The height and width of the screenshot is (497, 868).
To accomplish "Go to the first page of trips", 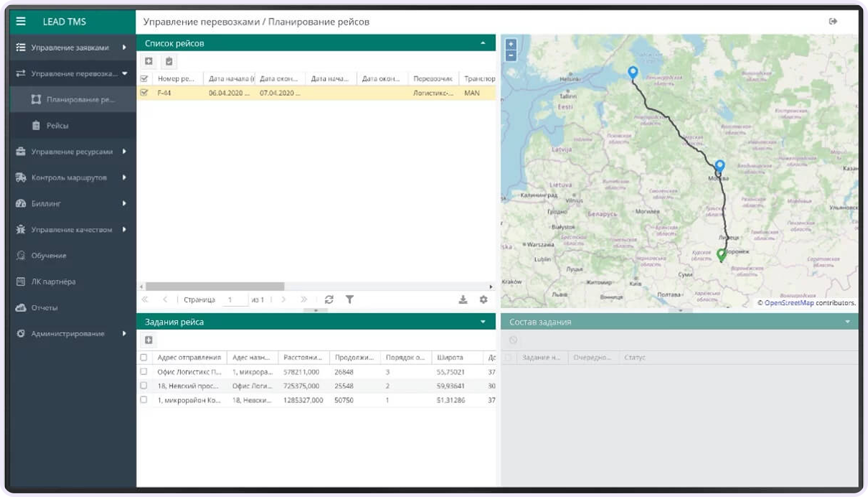I will coord(145,299).
